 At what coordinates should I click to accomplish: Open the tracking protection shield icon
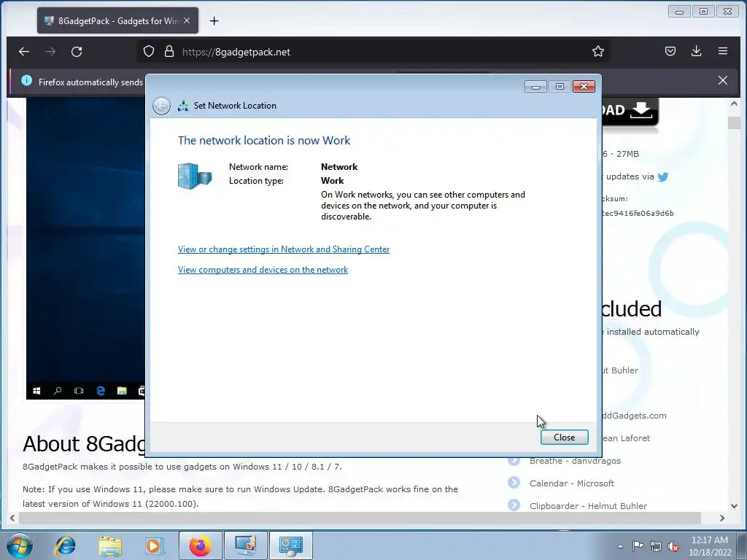(149, 52)
